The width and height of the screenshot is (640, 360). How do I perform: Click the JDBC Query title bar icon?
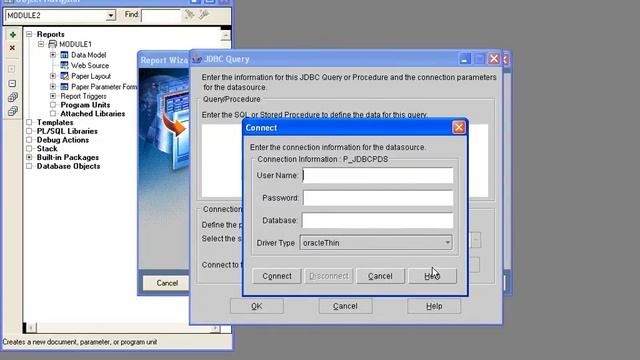click(197, 59)
